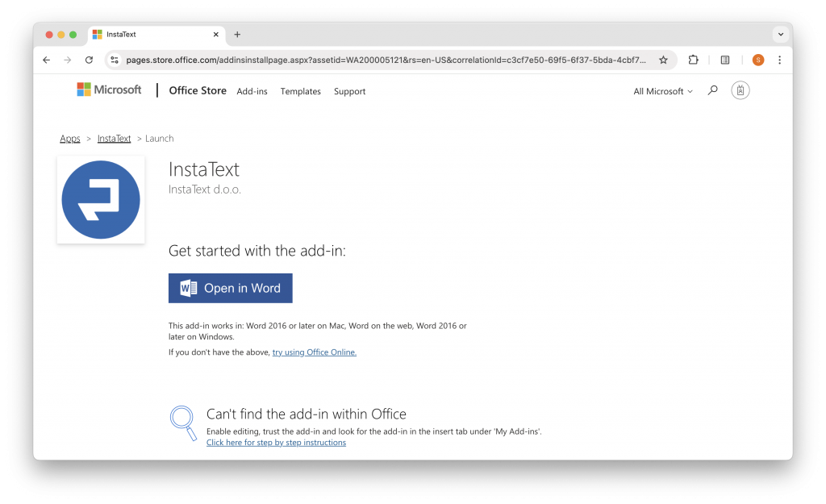The image size is (826, 504).
Task: Open a new browser tab
Action: coord(237,34)
